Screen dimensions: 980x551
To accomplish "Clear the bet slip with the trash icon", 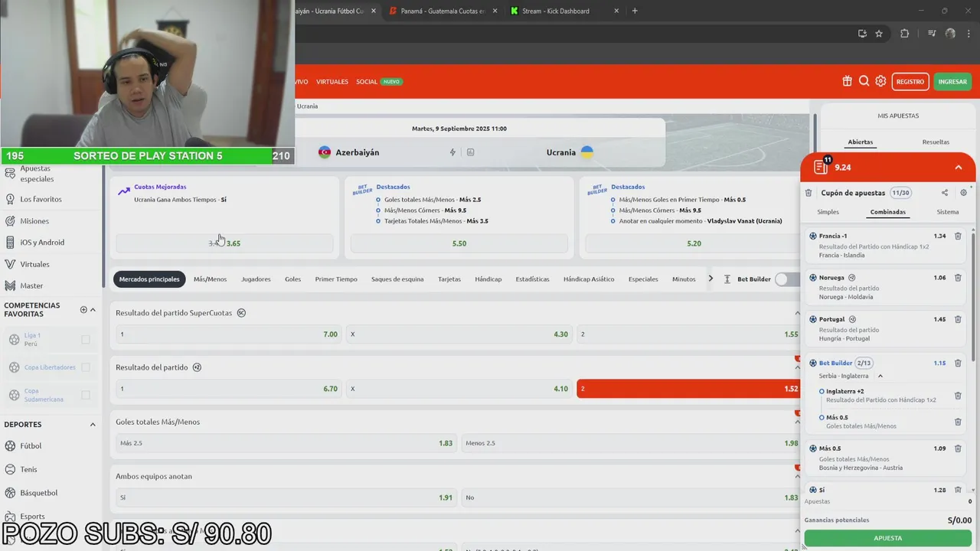I will [x=808, y=193].
